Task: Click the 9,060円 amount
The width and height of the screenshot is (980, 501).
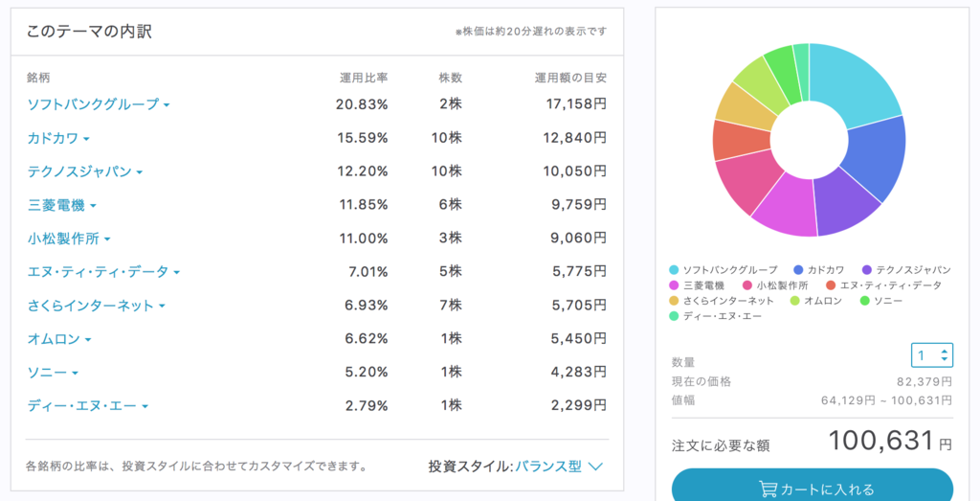Action: pyautogui.click(x=579, y=239)
